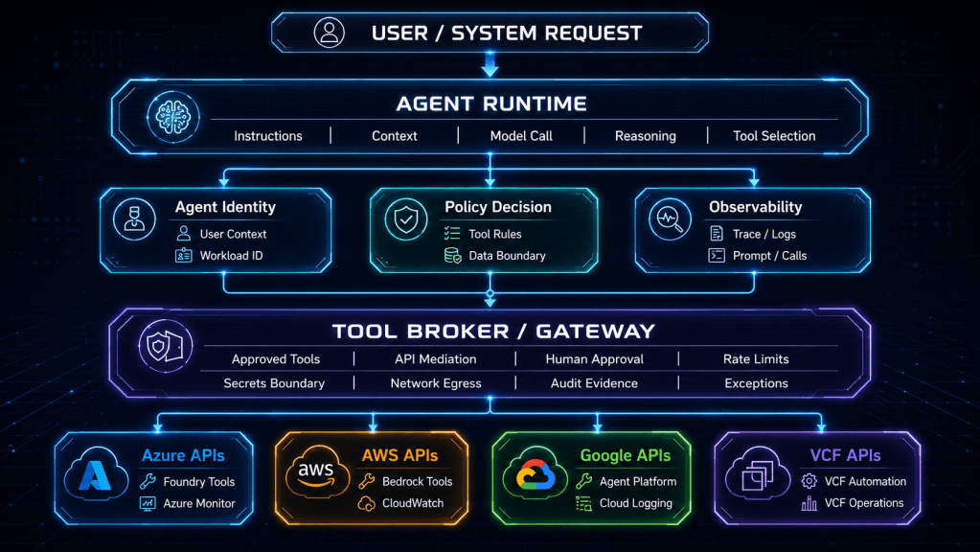
Task: Click the Agent Platform text
Action: click(637, 481)
